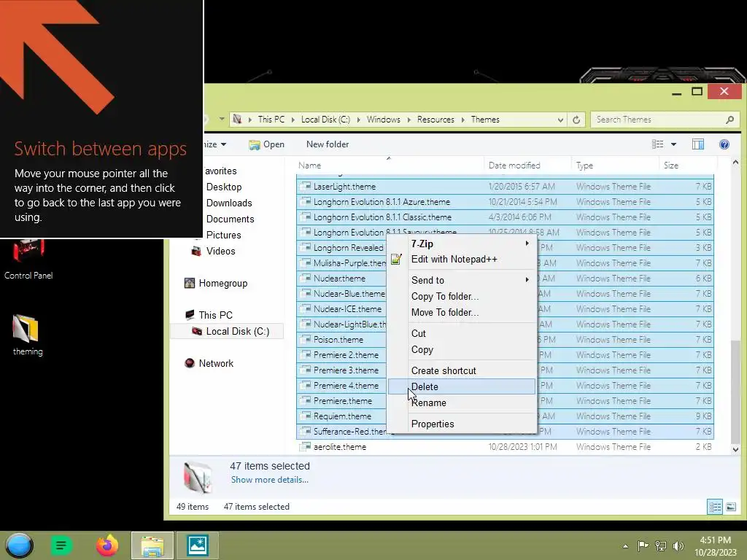This screenshot has height=560, width=747.
Task: Open the change view options dropdown arrow
Action: tap(673, 144)
